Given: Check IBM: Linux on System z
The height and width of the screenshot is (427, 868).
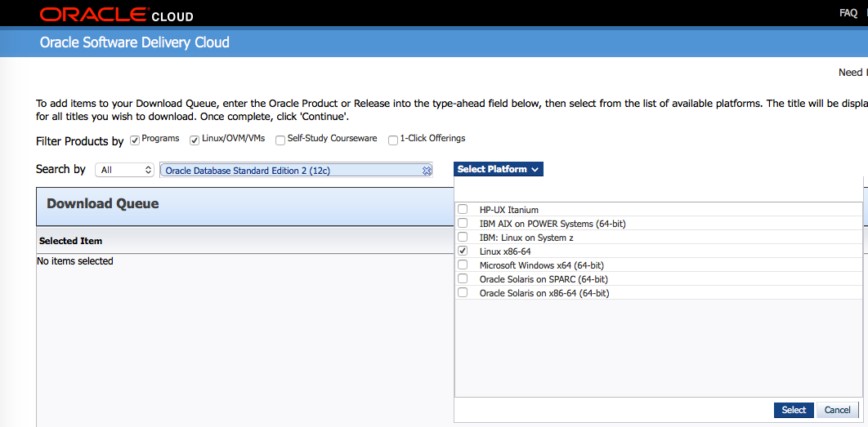Looking at the screenshot, I should pos(463,237).
